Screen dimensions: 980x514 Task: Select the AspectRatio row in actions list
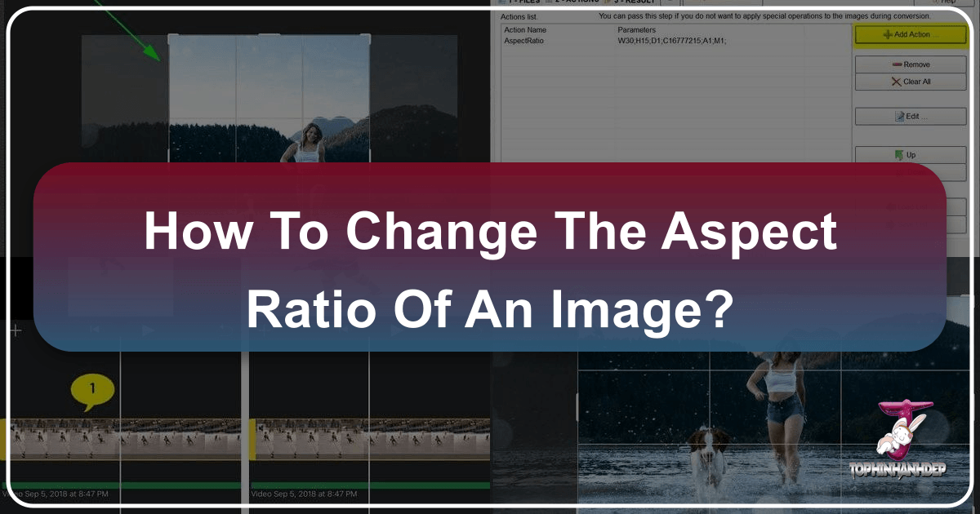[x=523, y=40]
